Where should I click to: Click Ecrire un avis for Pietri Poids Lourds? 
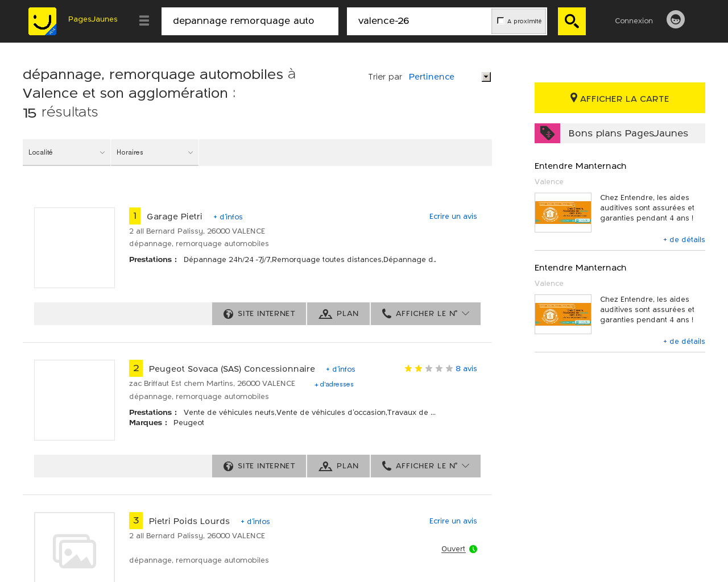coord(453,521)
